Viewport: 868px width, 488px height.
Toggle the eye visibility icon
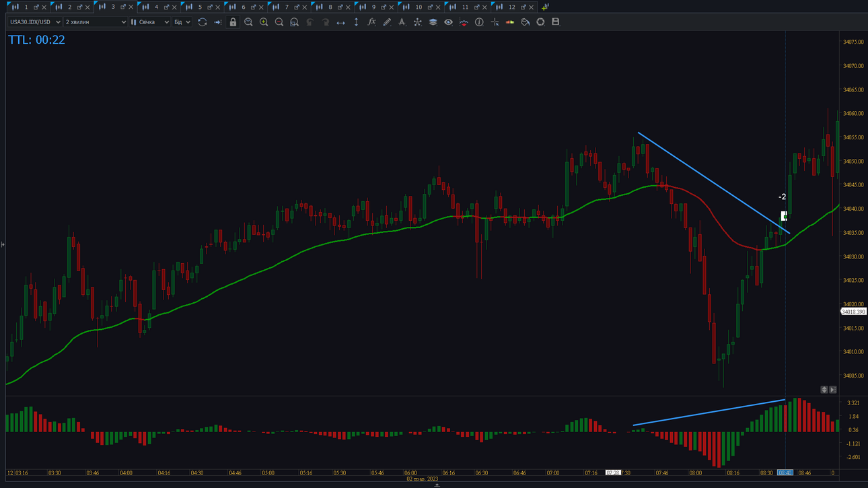click(448, 22)
